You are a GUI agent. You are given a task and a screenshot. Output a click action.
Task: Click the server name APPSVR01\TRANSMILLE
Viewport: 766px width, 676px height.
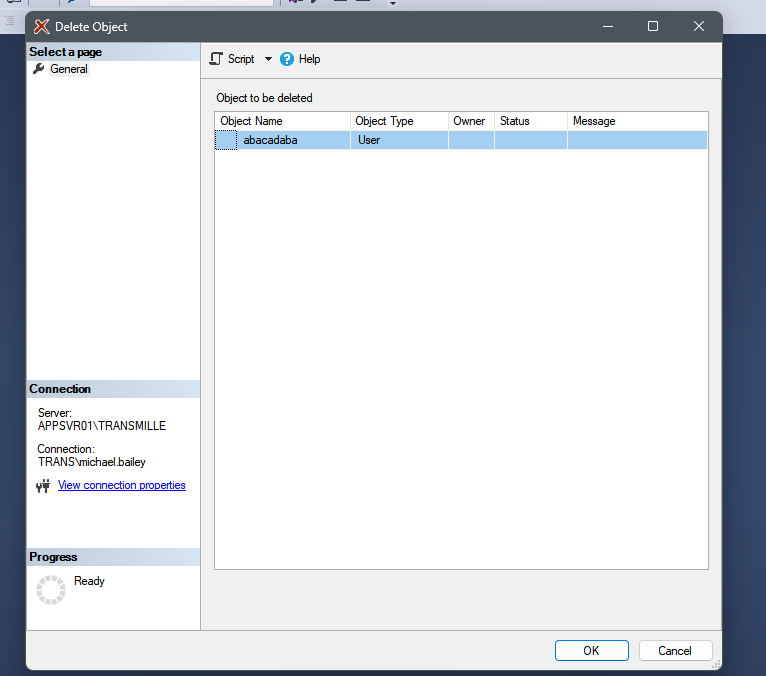(x=102, y=426)
